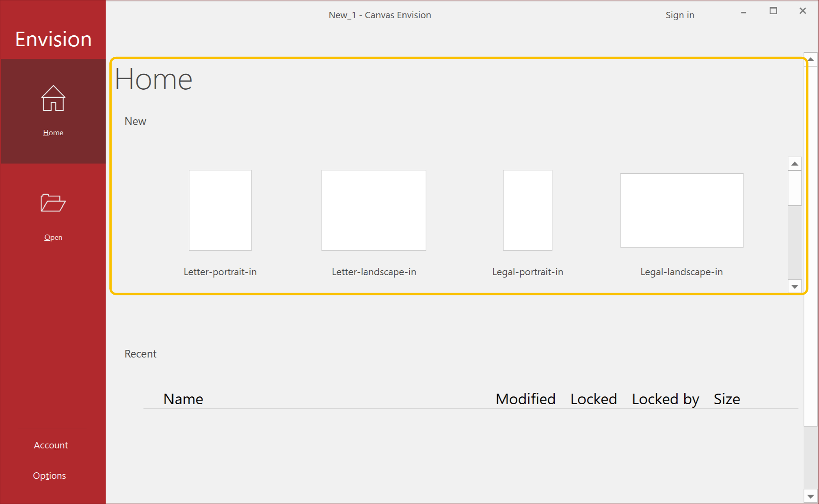Click the Locked column header

pyautogui.click(x=593, y=399)
